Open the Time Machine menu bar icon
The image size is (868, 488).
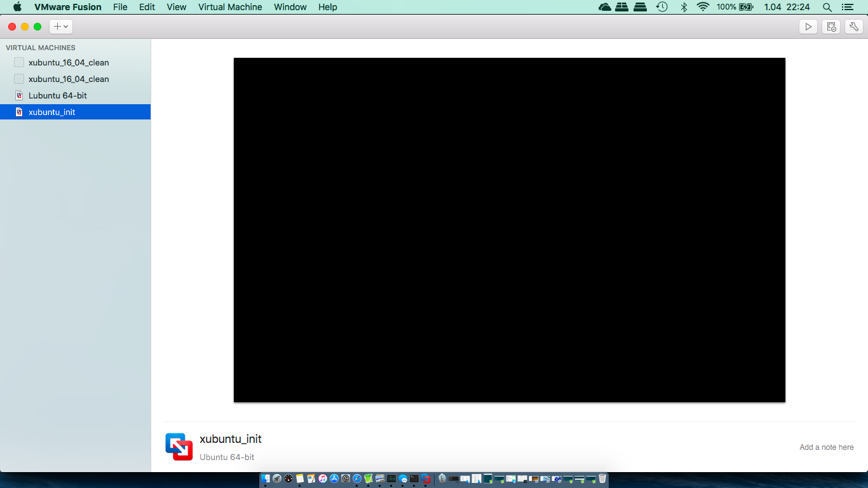click(x=661, y=7)
